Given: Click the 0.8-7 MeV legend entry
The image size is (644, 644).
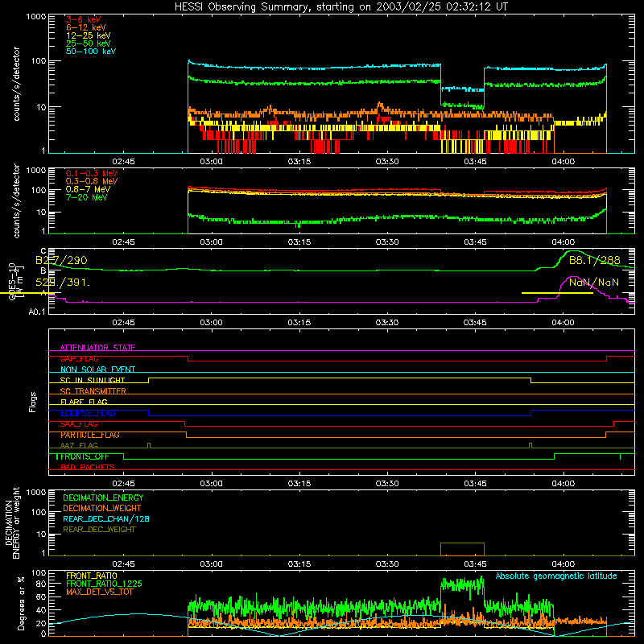Looking at the screenshot, I should tap(88, 189).
